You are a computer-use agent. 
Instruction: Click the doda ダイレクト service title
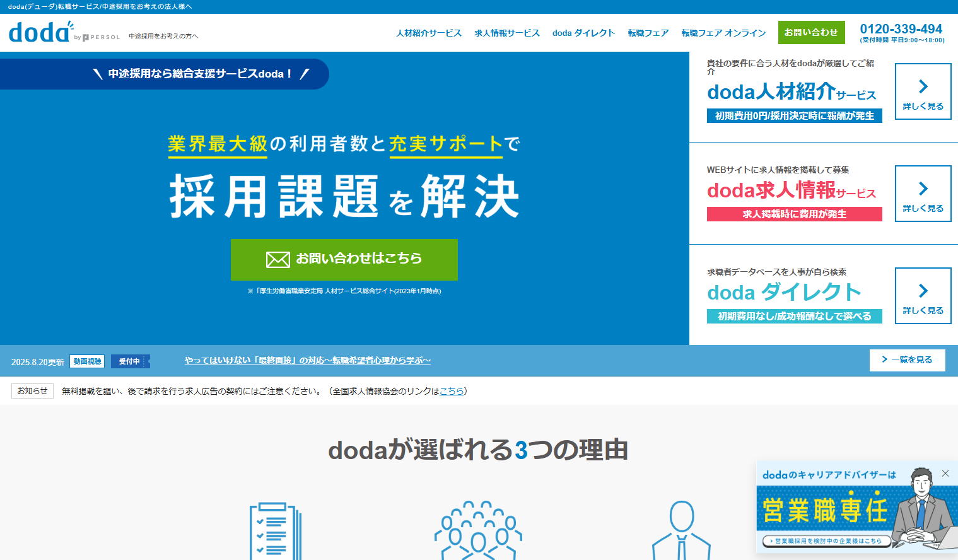[x=784, y=292]
